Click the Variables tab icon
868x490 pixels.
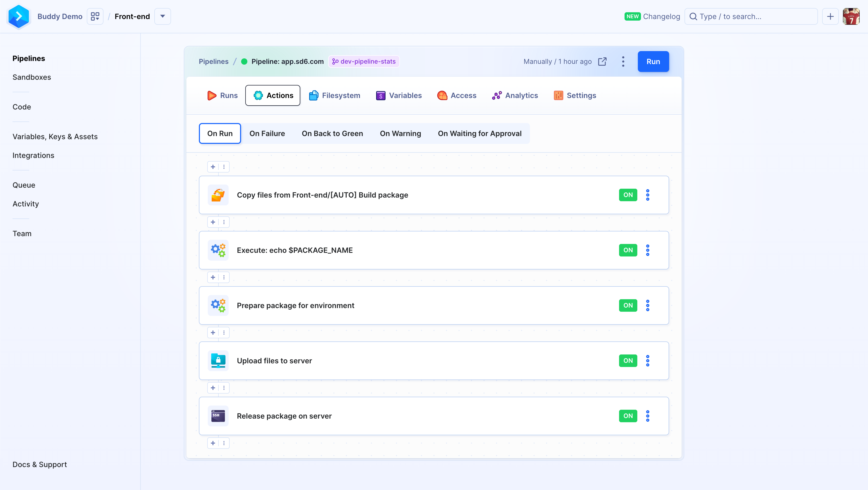coord(380,95)
